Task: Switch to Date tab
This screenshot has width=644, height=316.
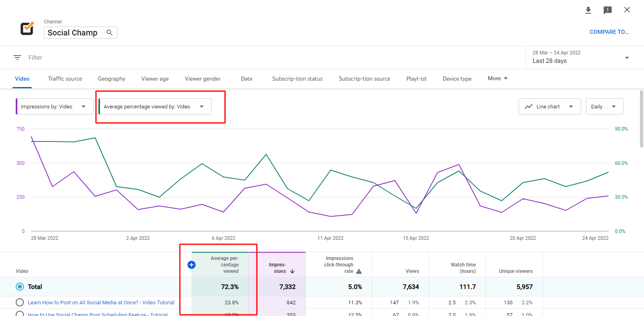Action: pyautogui.click(x=247, y=79)
